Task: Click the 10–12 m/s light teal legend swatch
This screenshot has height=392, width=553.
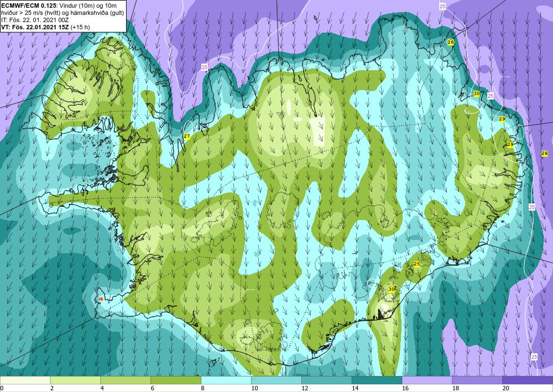Action: [x=276, y=380]
